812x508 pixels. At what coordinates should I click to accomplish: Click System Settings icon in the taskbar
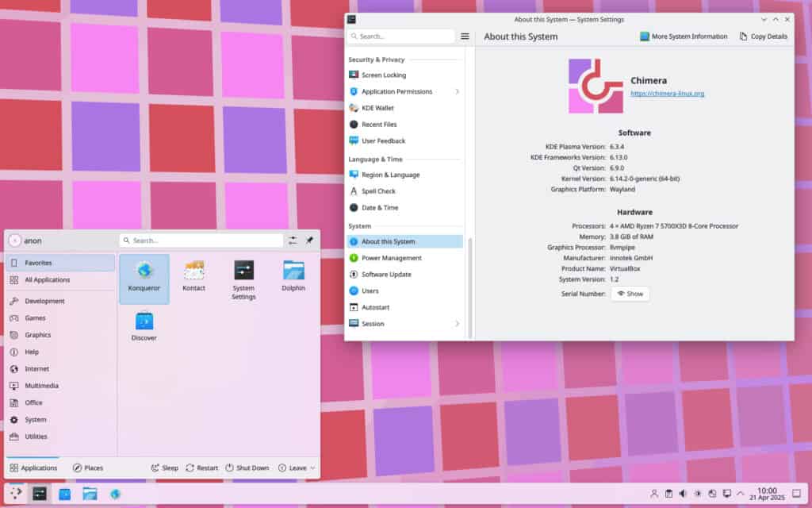coord(40,494)
